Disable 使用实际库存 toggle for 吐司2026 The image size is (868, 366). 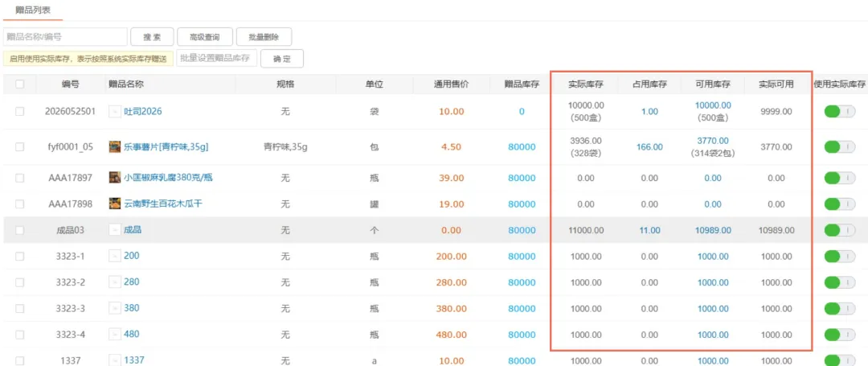click(840, 111)
